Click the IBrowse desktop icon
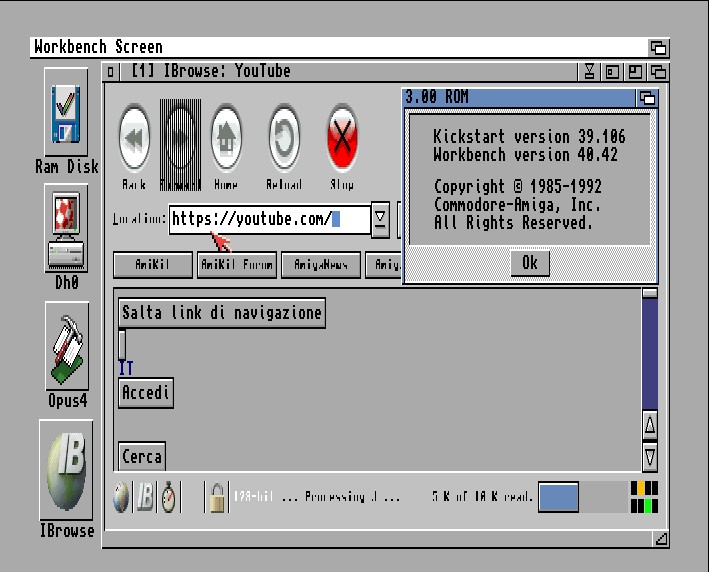The image size is (709, 572). [x=67, y=470]
